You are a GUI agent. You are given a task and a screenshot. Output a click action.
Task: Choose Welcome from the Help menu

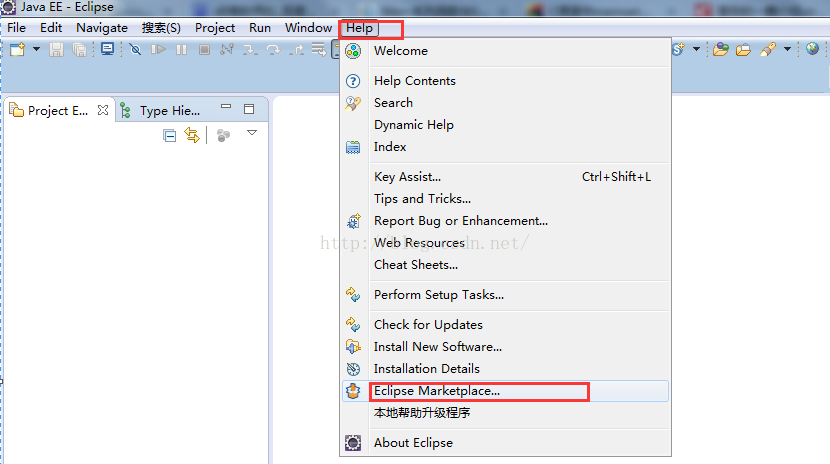(505, 51)
